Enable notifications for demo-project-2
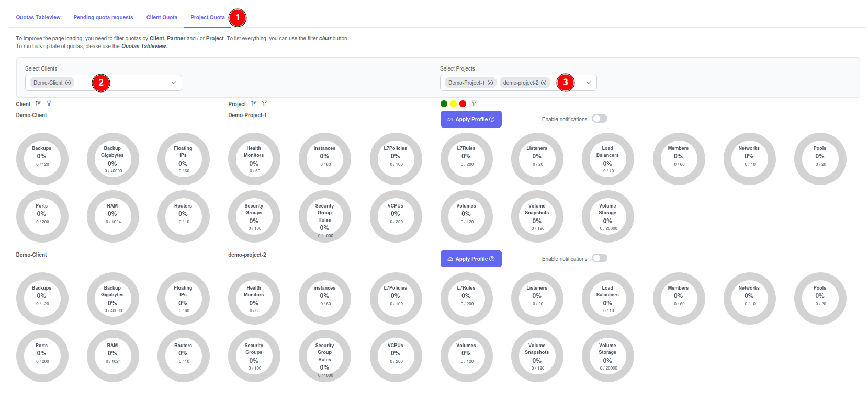This screenshot has width=868, height=403. pos(599,258)
